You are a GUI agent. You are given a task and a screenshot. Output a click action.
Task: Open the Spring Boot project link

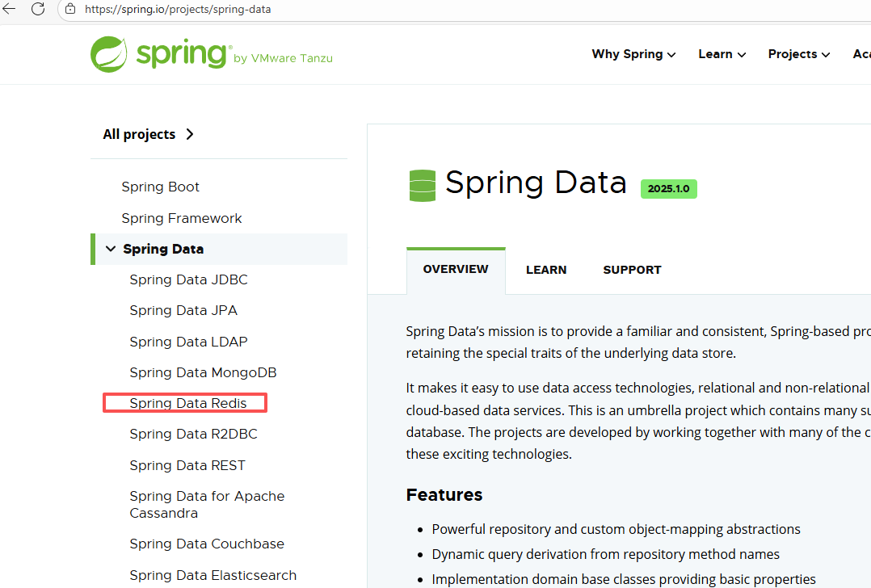(x=161, y=187)
